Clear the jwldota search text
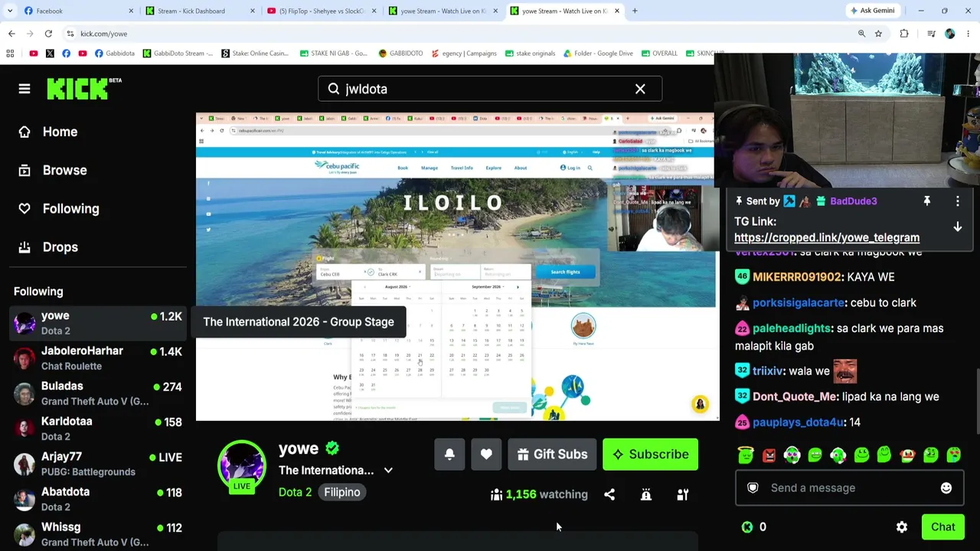Screen dimensions: 980x551 coord(640,89)
